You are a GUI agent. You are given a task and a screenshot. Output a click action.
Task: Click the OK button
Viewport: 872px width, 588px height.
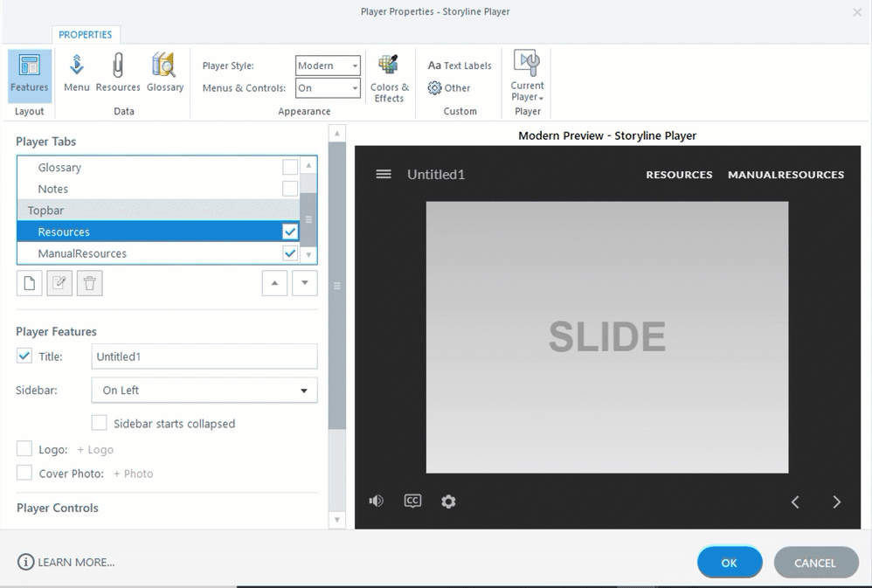pyautogui.click(x=730, y=563)
